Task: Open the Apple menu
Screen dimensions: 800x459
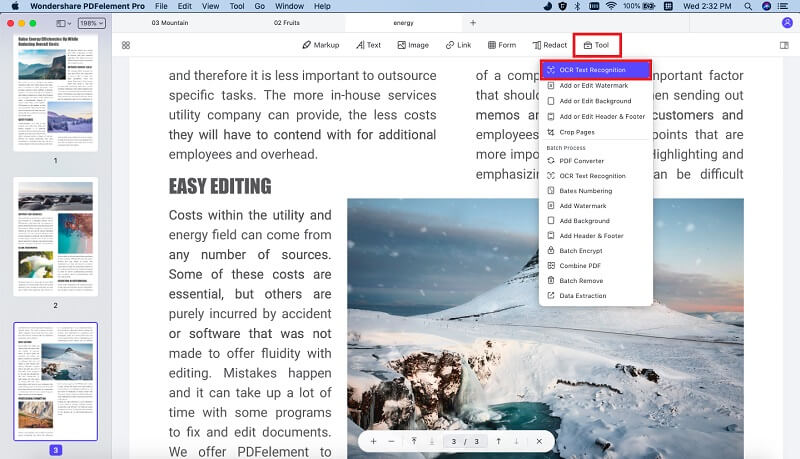Action: [15, 6]
